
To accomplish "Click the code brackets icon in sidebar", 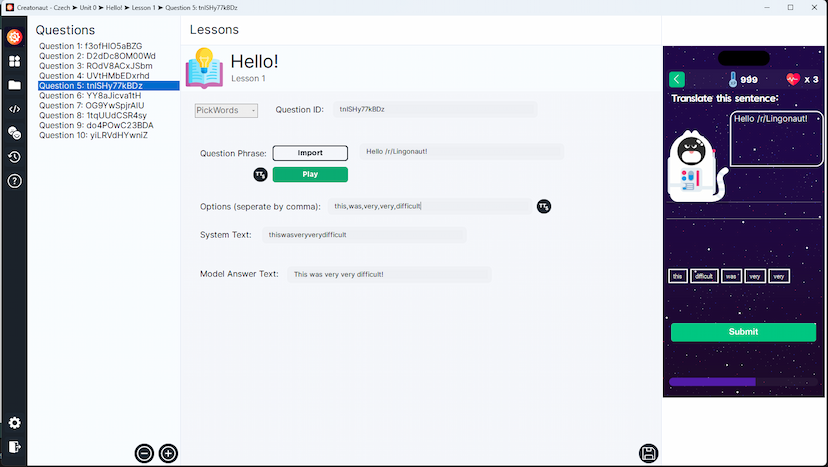I will point(15,109).
